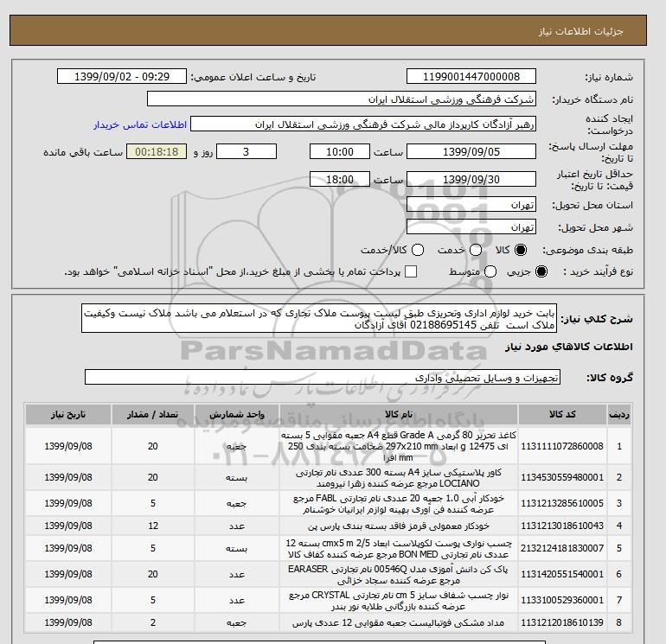Select the جزیی purchase type radio
The height and width of the screenshot is (644, 666).
click(541, 271)
